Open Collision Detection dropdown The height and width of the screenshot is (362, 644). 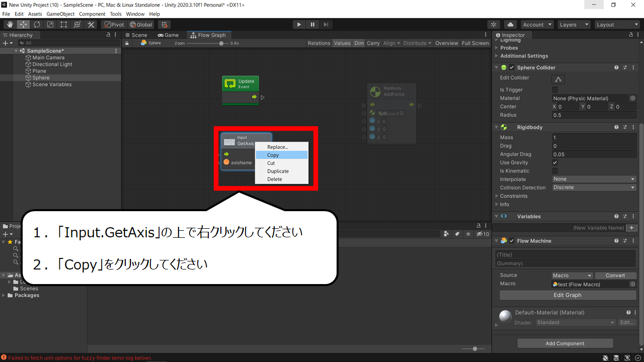pos(594,188)
